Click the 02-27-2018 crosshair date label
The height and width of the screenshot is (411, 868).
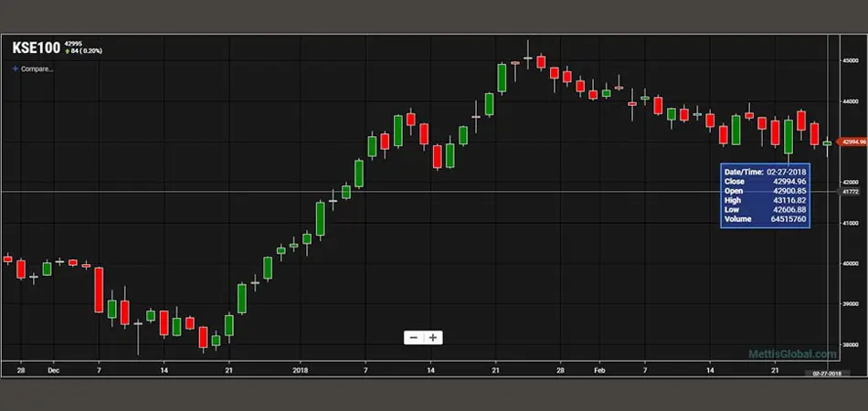pos(827,374)
